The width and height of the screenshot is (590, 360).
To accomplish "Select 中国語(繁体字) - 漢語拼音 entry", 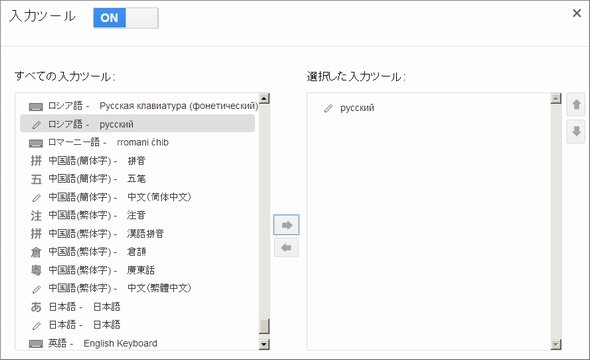I will click(137, 234).
